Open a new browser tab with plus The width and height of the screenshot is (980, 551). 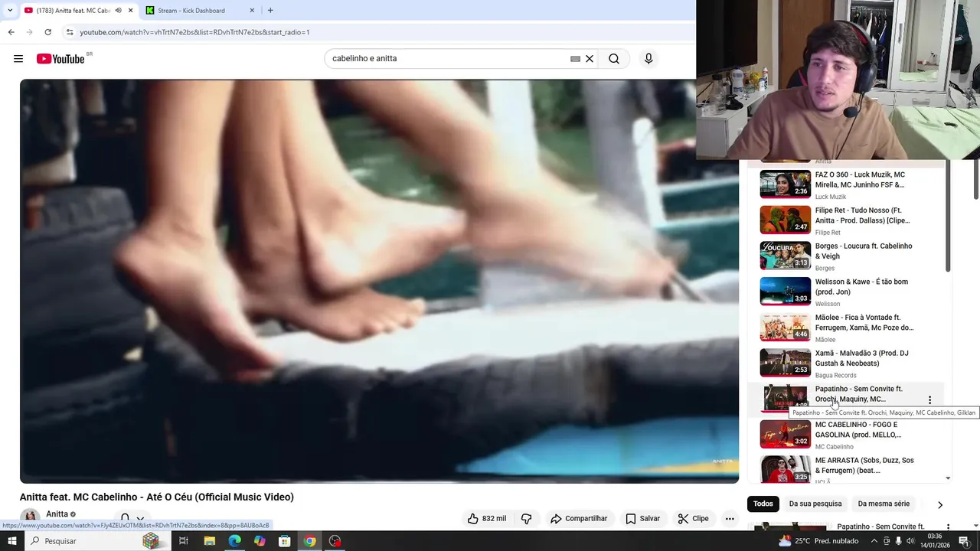[x=270, y=11]
